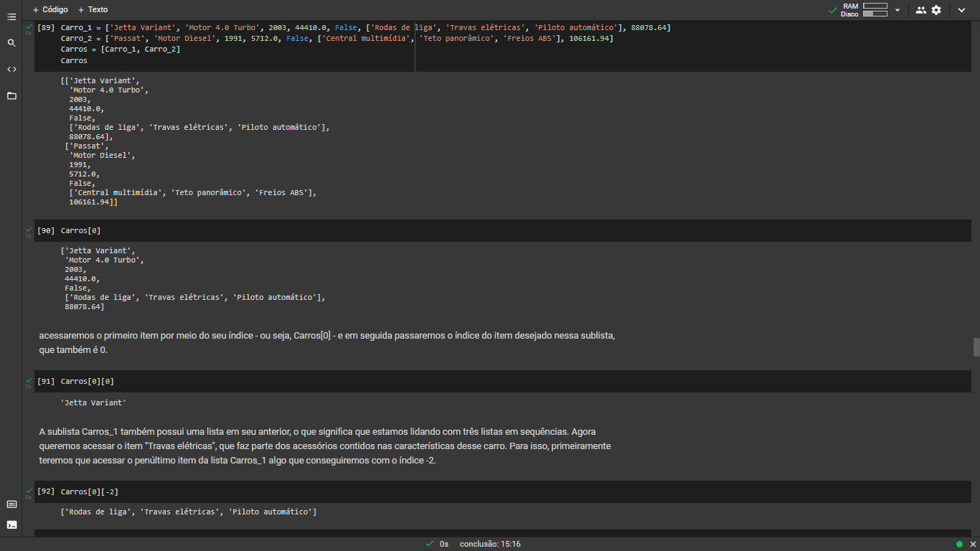The width and height of the screenshot is (980, 551).
Task: Run cell 90 via its execution counter
Action: [x=46, y=230]
